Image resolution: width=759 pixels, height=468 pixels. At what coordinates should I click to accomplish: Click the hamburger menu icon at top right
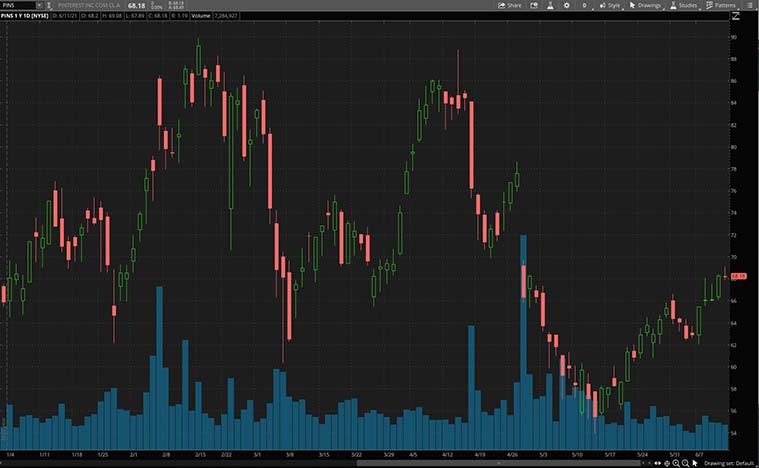[x=752, y=5]
